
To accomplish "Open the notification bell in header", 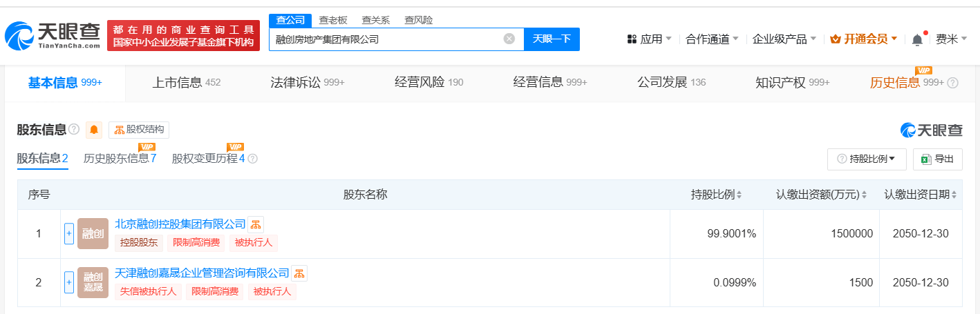I will tap(917, 39).
